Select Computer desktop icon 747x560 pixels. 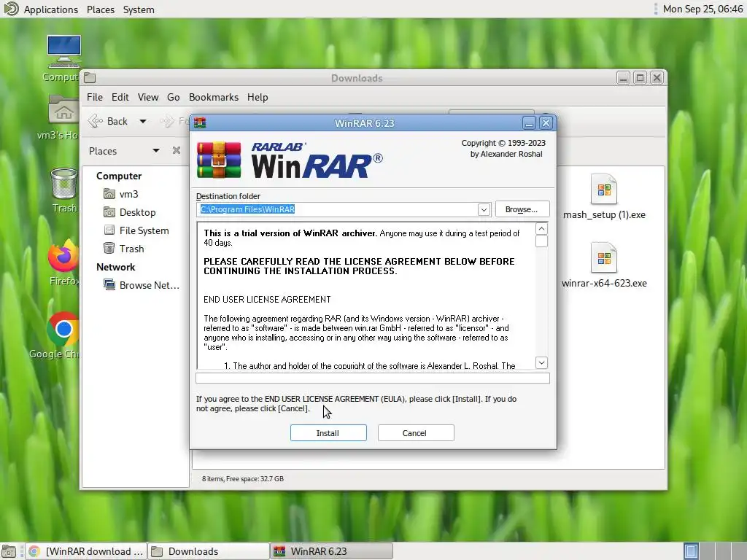[x=64, y=52]
